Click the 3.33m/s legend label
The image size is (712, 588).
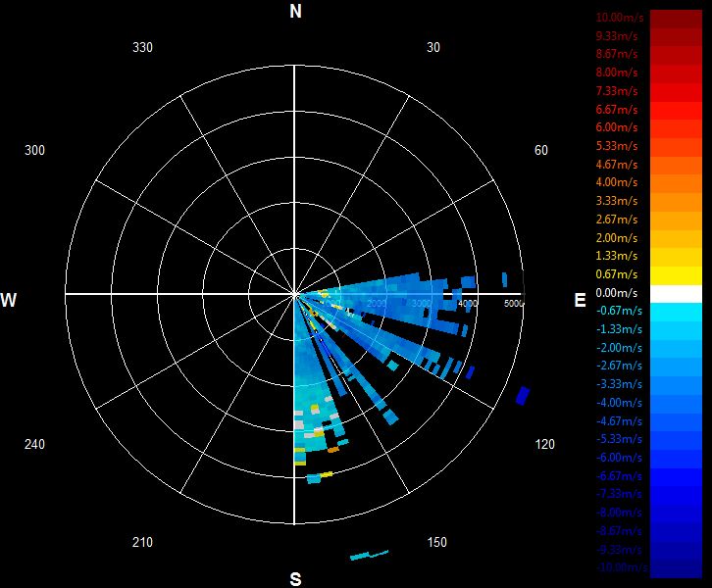[617, 201]
